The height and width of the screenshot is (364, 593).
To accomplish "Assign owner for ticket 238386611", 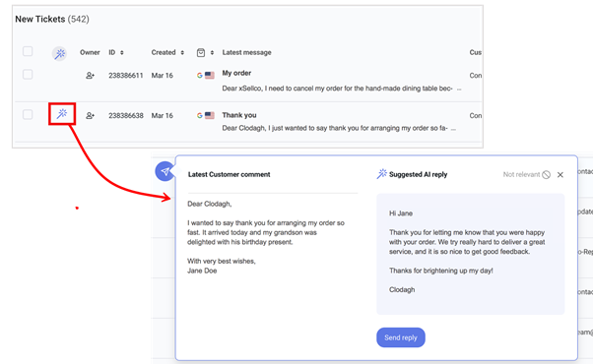I will [x=90, y=76].
